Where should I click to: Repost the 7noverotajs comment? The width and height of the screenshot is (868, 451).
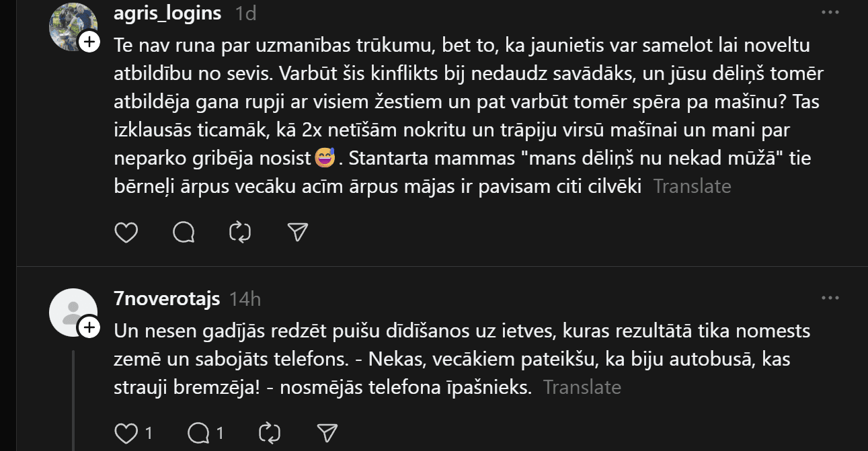point(270,433)
